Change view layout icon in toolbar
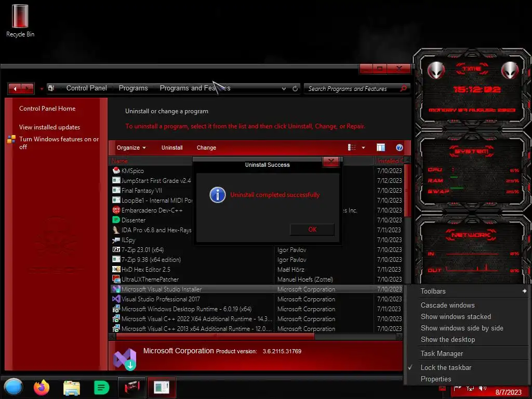This screenshot has width=532, height=399. click(352, 148)
